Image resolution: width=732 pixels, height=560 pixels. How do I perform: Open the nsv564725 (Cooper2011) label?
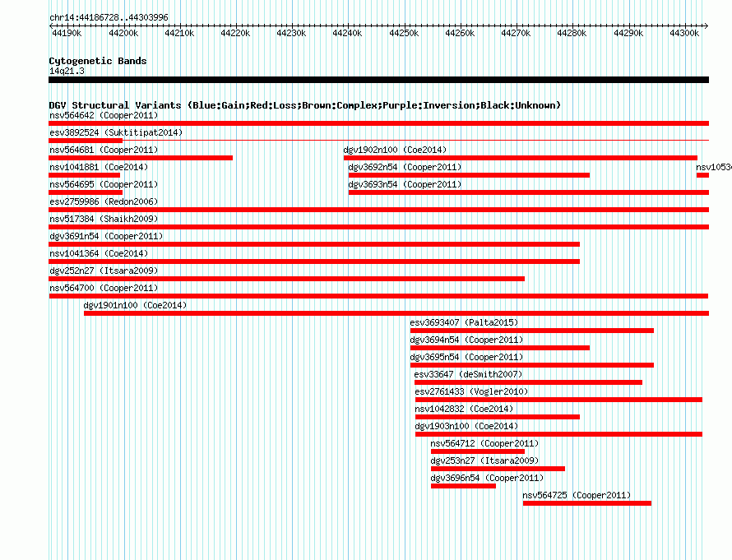tap(577, 495)
